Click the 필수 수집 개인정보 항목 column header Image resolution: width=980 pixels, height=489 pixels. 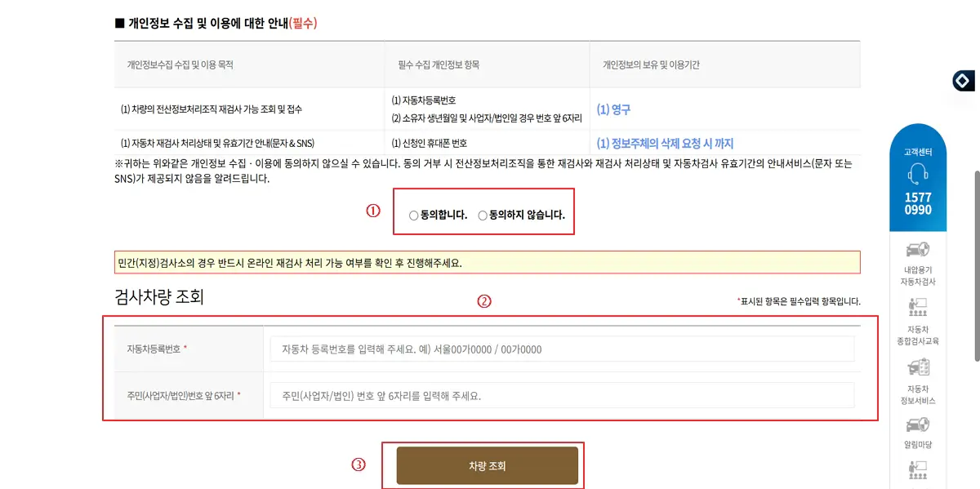[438, 64]
